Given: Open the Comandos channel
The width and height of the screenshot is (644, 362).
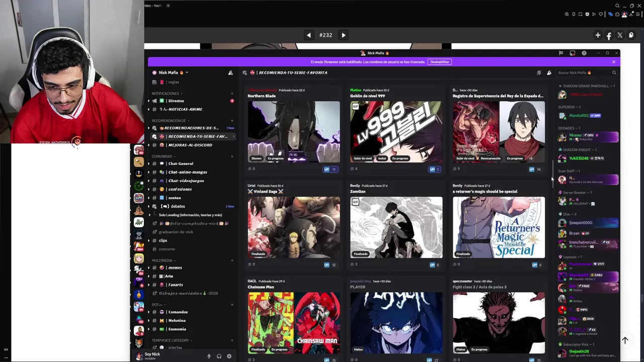Looking at the screenshot, I should 193,312.
